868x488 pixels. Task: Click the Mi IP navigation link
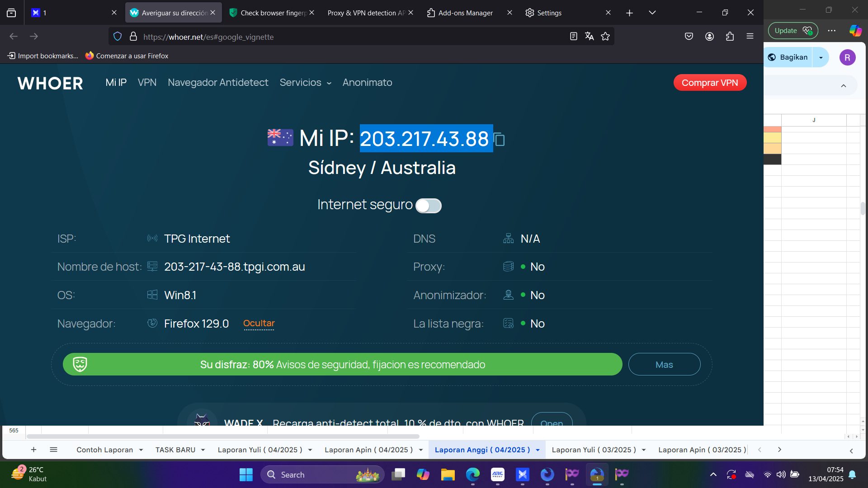click(116, 83)
